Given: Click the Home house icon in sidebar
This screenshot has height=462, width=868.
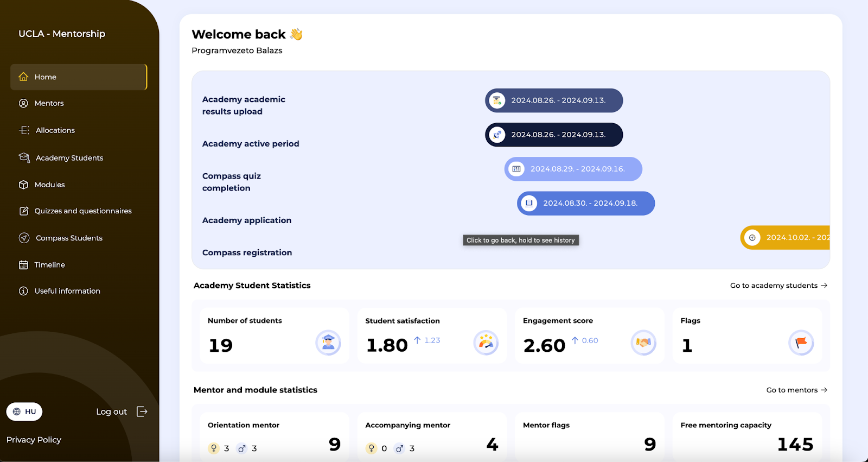Looking at the screenshot, I should point(23,77).
